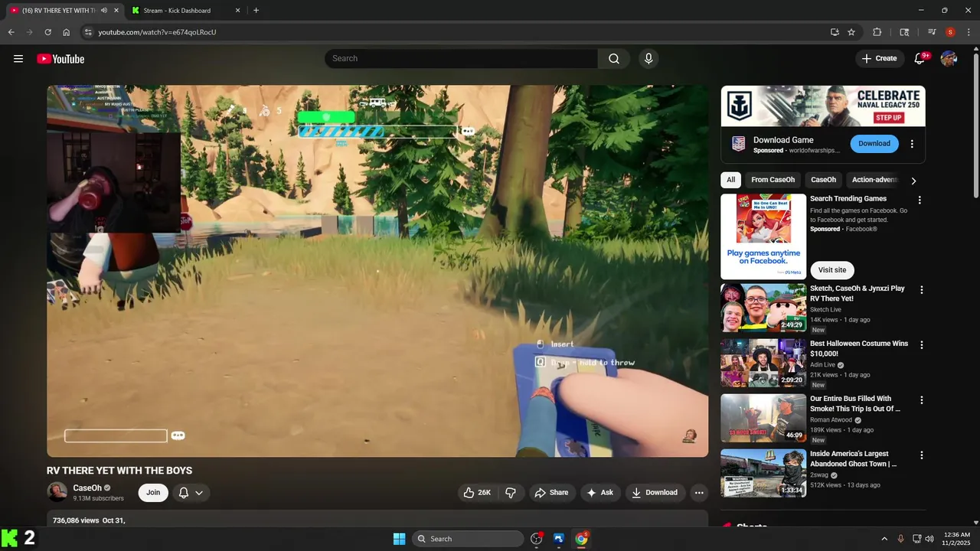Open options for World of Warships ad
This screenshot has height=551, width=980.
point(912,144)
